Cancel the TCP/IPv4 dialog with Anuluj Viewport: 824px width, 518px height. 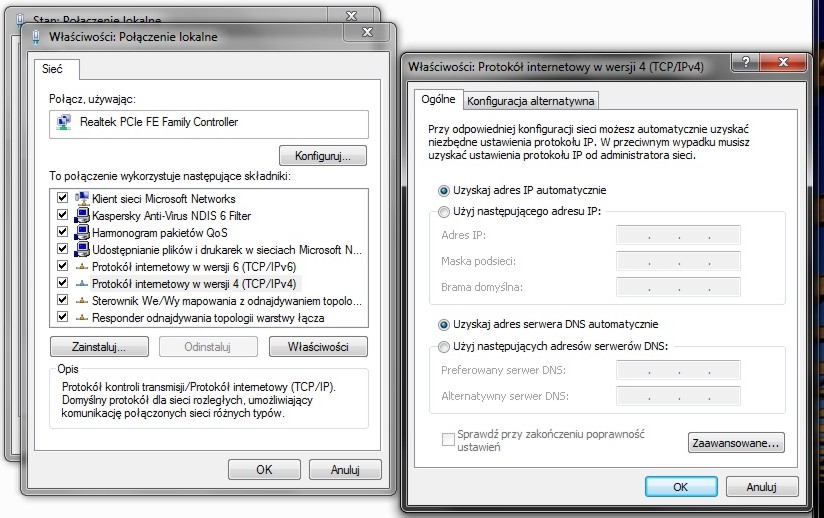click(x=761, y=486)
